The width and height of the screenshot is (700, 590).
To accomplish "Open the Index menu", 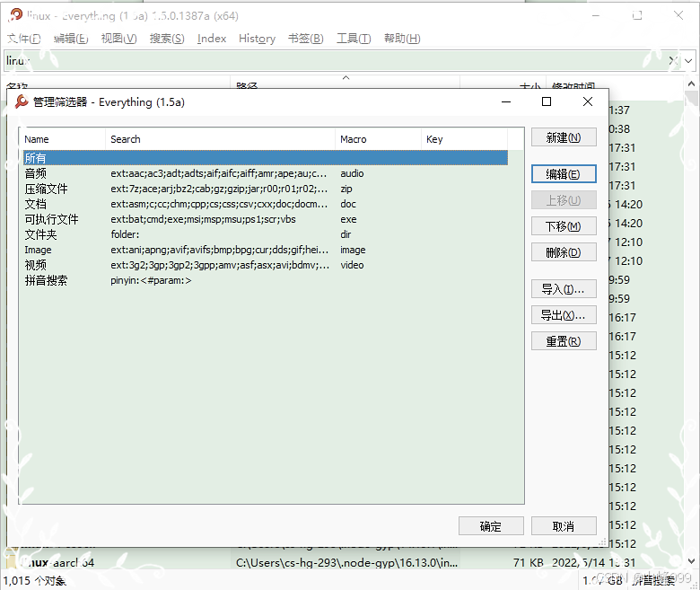I will pyautogui.click(x=212, y=39).
